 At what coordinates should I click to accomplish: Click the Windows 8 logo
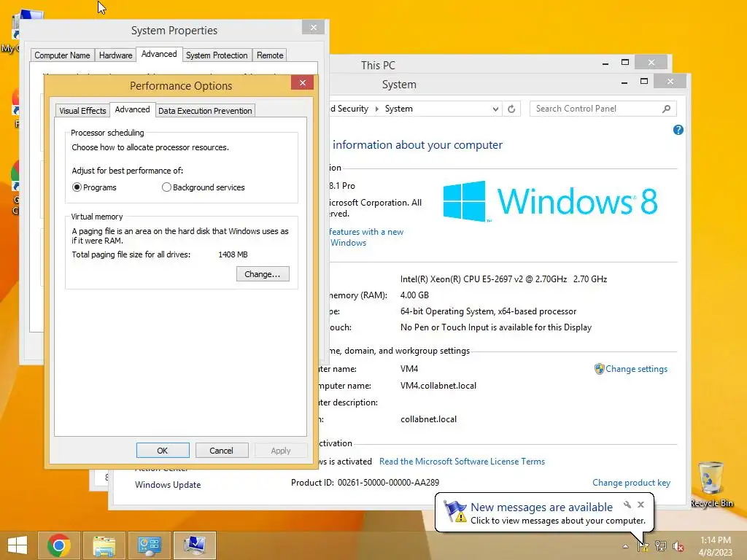[550, 201]
